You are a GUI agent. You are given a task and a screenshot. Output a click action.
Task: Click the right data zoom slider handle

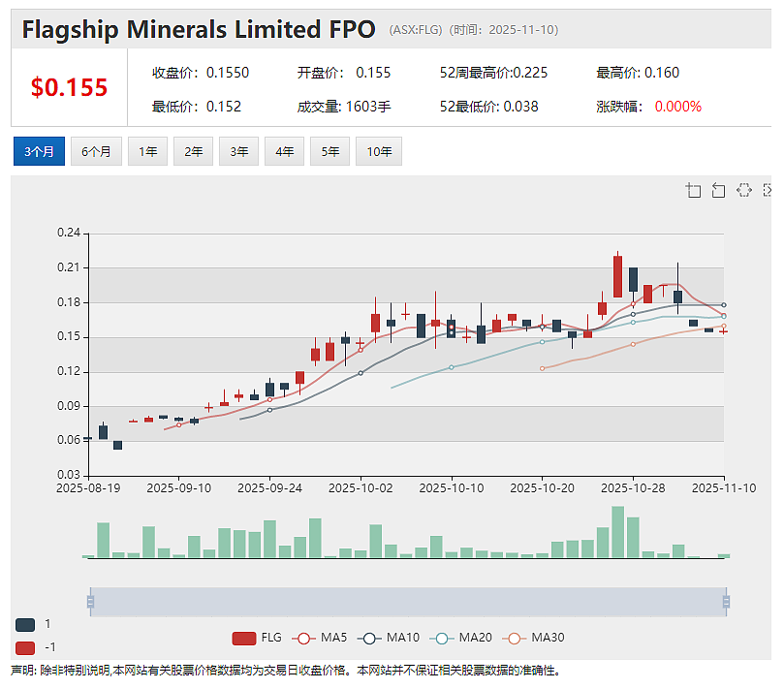pos(727,602)
